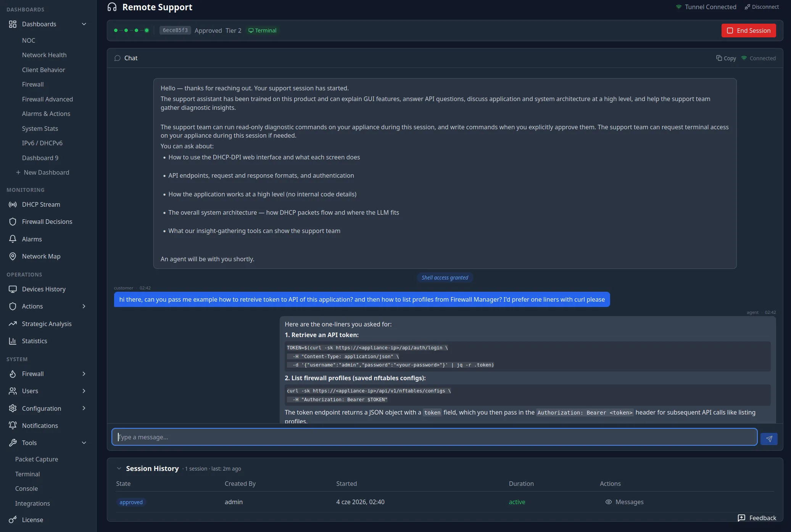Viewport: 791px width, 532px height.
Task: Open the Client Behavior dashboard
Action: [43, 70]
